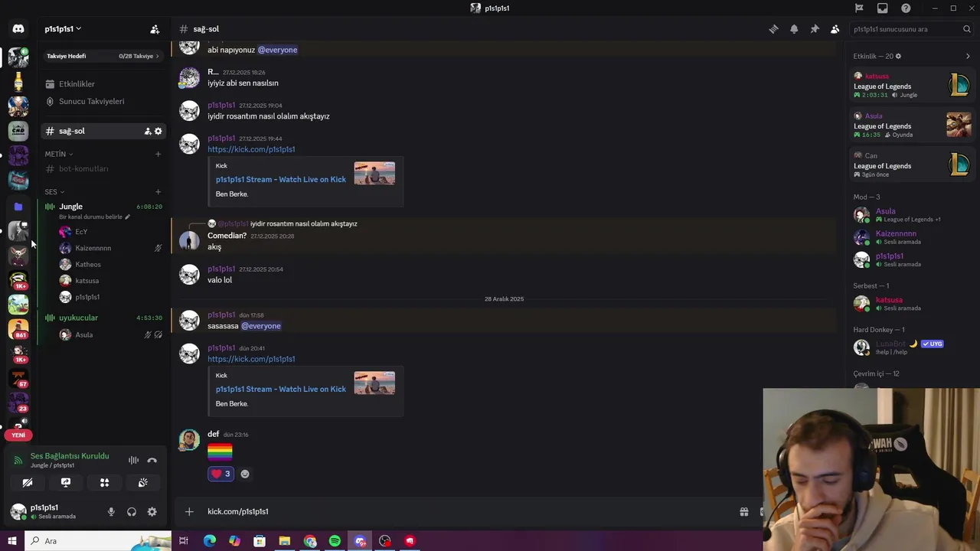The width and height of the screenshot is (980, 551).
Task: Toggle heart reaction on def's message
Action: pyautogui.click(x=220, y=474)
